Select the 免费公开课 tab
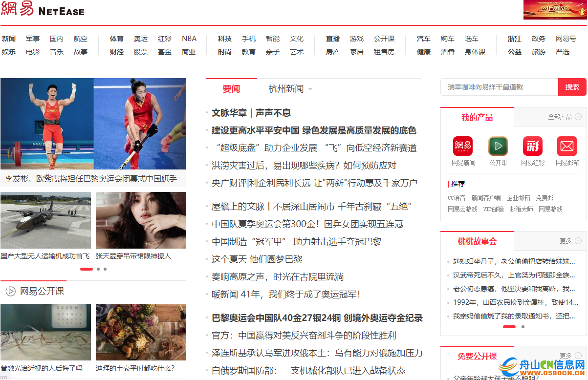The height and width of the screenshot is (380, 588). click(477, 357)
